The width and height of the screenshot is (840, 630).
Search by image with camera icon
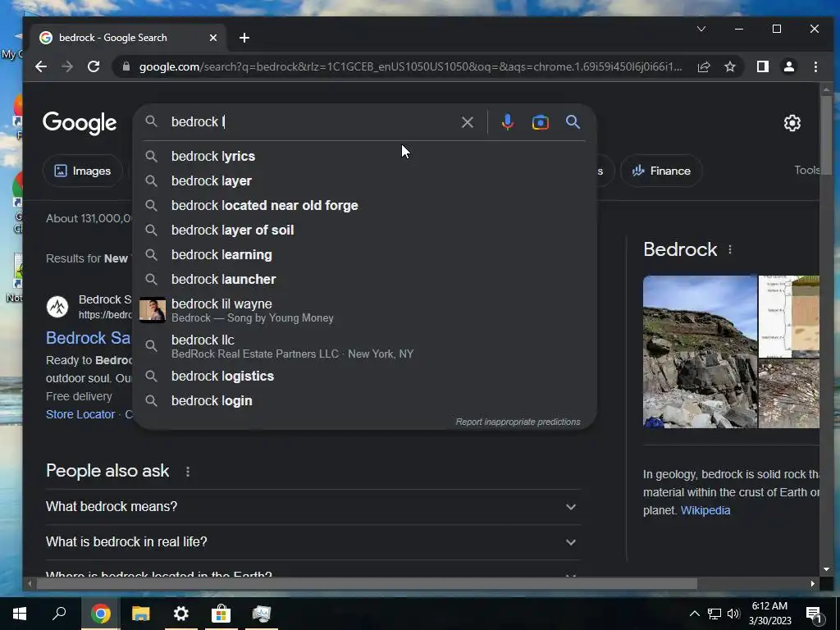[540, 122]
